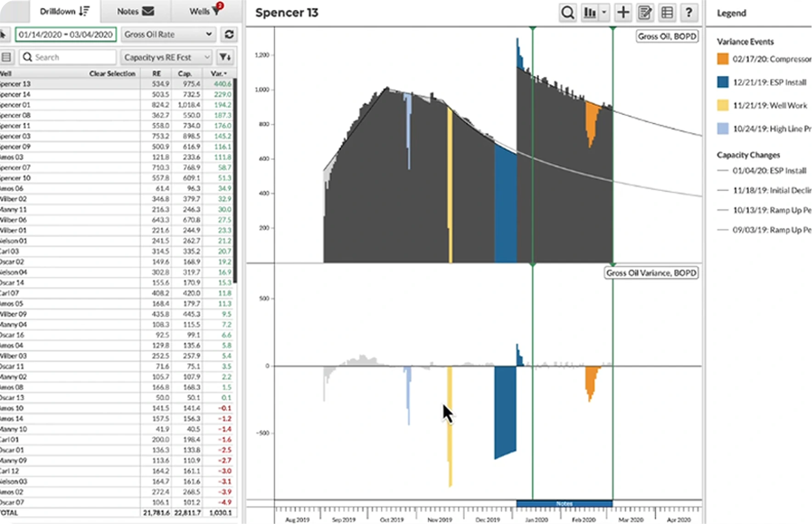
Task: Open the question mark help icon
Action: click(689, 13)
